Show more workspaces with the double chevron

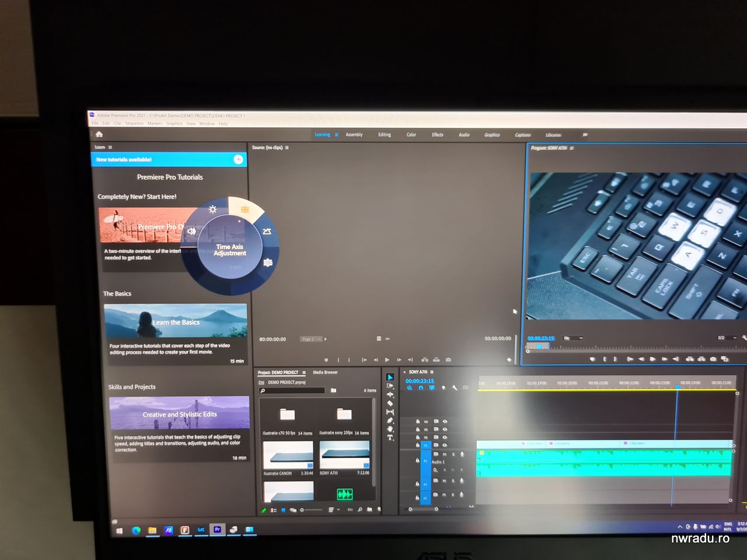585,135
